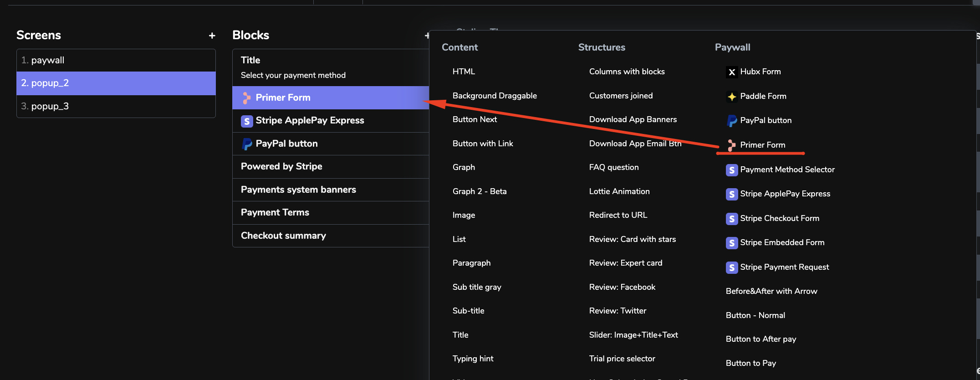980x380 pixels.
Task: Click the Hubx Form X icon
Action: [x=732, y=72]
